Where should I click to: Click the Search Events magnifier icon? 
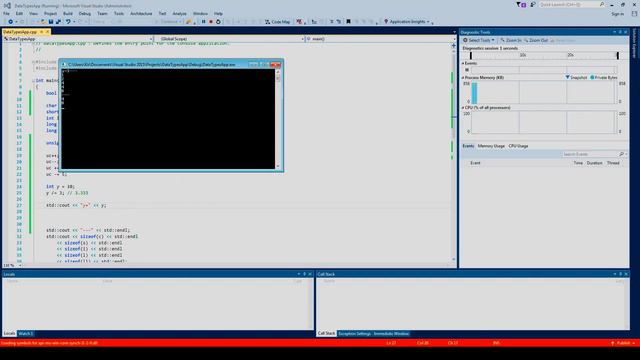tap(621, 154)
